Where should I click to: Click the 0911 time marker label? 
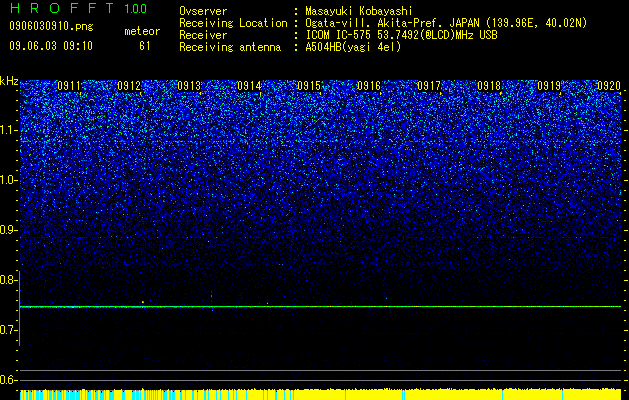coord(69,86)
